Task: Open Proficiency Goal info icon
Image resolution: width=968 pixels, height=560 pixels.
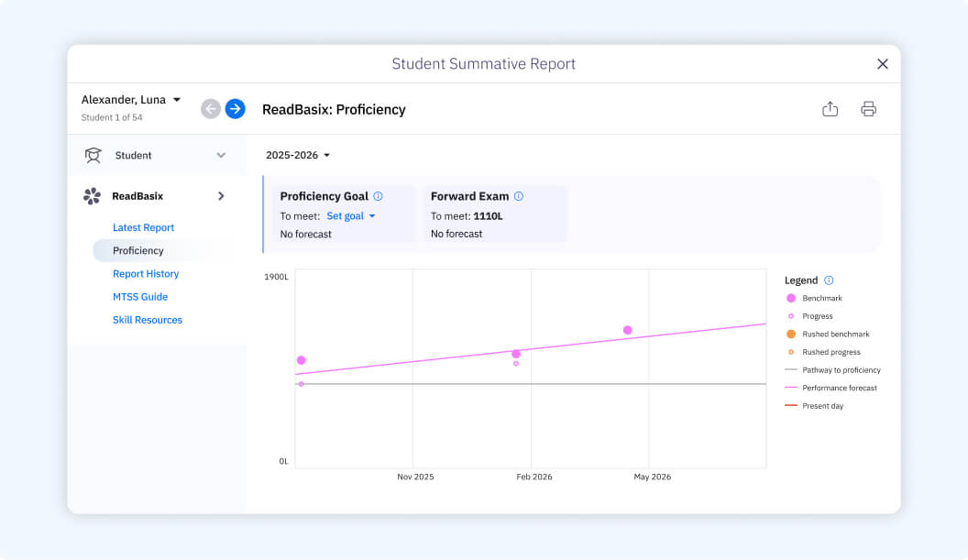Action: click(x=378, y=196)
